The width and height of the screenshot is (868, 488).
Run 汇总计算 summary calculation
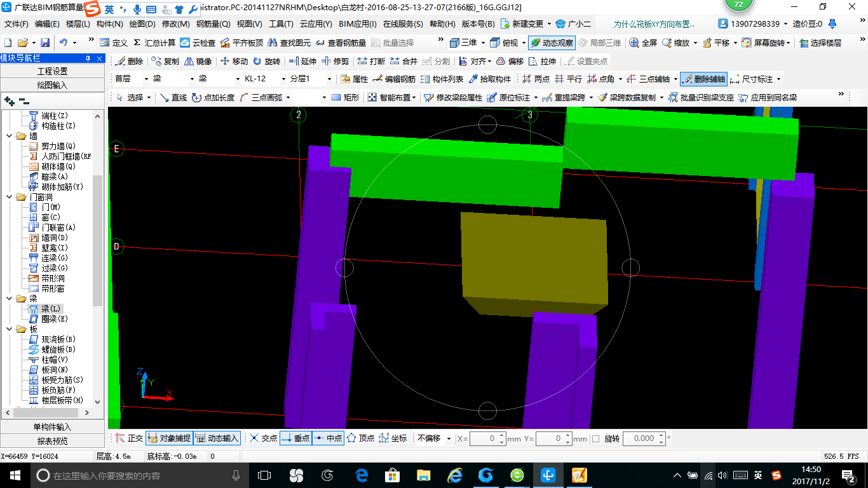[154, 43]
